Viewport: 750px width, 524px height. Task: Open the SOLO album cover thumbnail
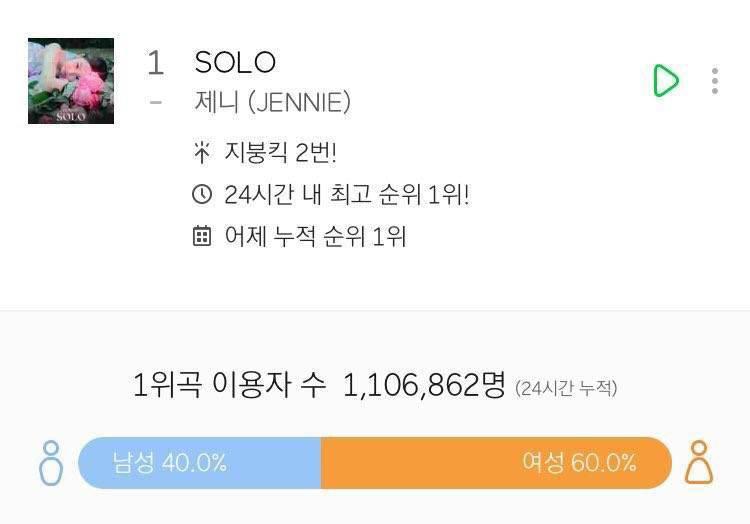click(x=71, y=81)
